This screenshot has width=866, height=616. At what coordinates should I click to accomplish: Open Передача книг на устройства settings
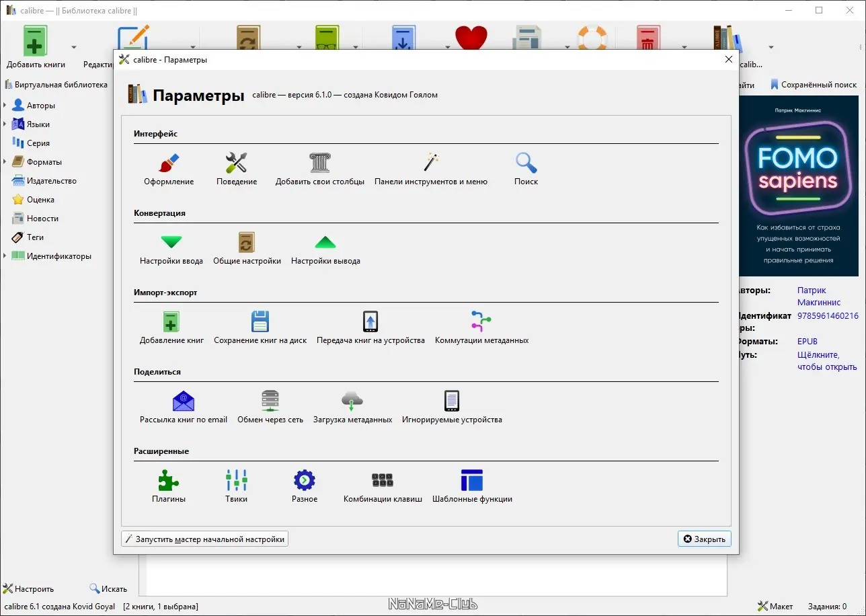point(370,328)
